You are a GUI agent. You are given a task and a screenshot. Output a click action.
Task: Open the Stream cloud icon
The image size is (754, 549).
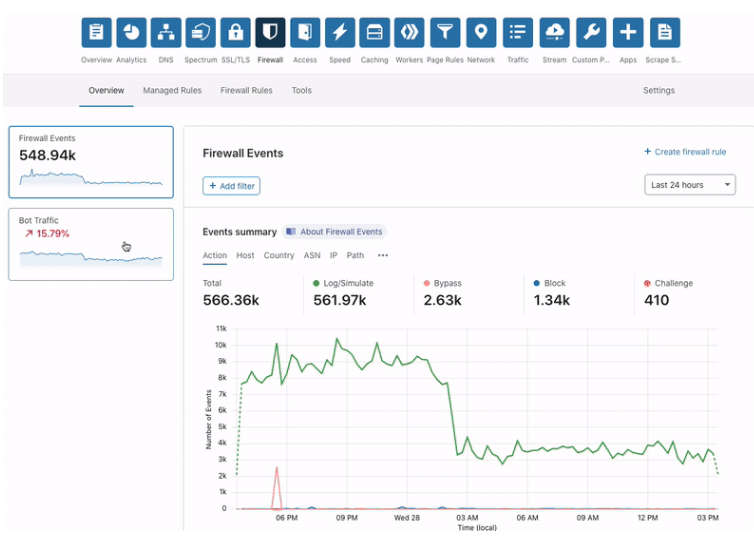554,32
